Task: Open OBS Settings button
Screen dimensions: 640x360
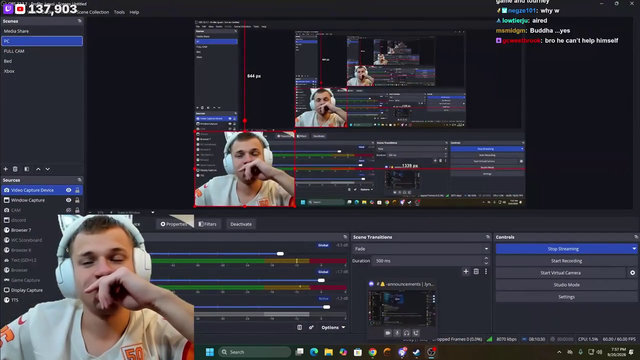Action: (567, 297)
